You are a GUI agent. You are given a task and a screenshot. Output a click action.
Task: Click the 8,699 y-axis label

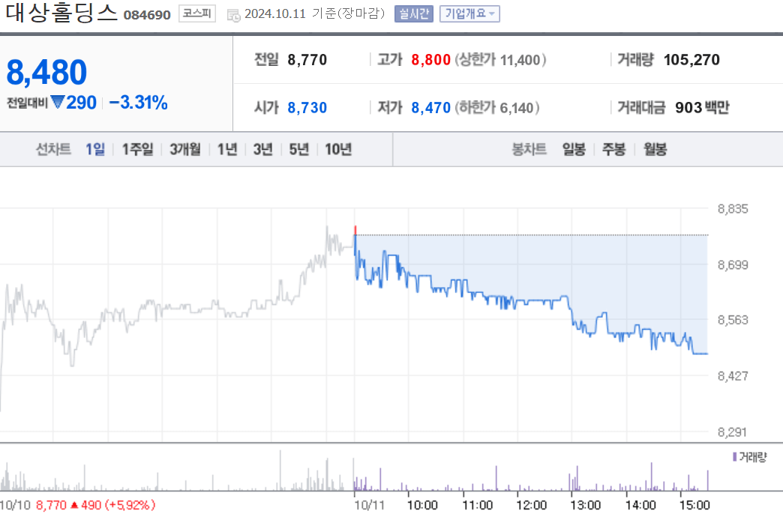pyautogui.click(x=733, y=265)
